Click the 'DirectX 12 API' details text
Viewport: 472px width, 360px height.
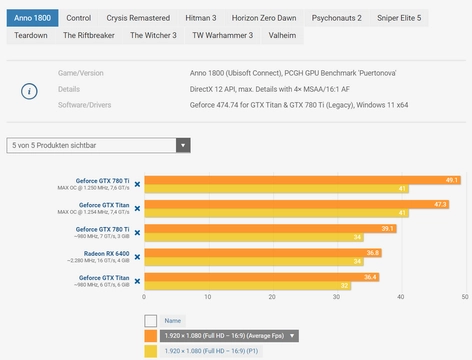click(x=270, y=89)
